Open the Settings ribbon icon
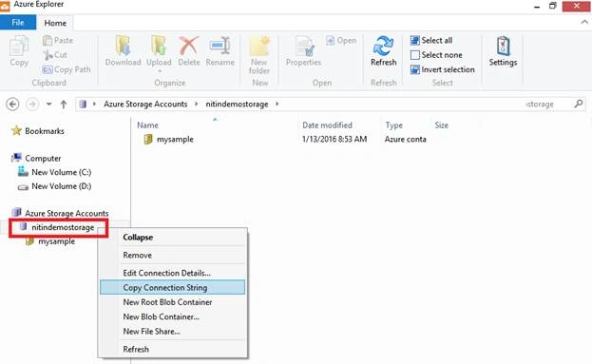 pos(503,51)
